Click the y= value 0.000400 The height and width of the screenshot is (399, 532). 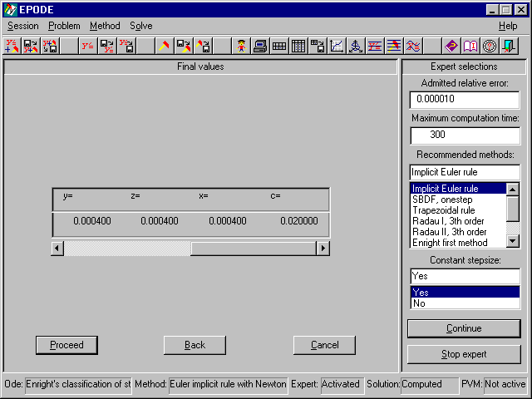click(92, 221)
